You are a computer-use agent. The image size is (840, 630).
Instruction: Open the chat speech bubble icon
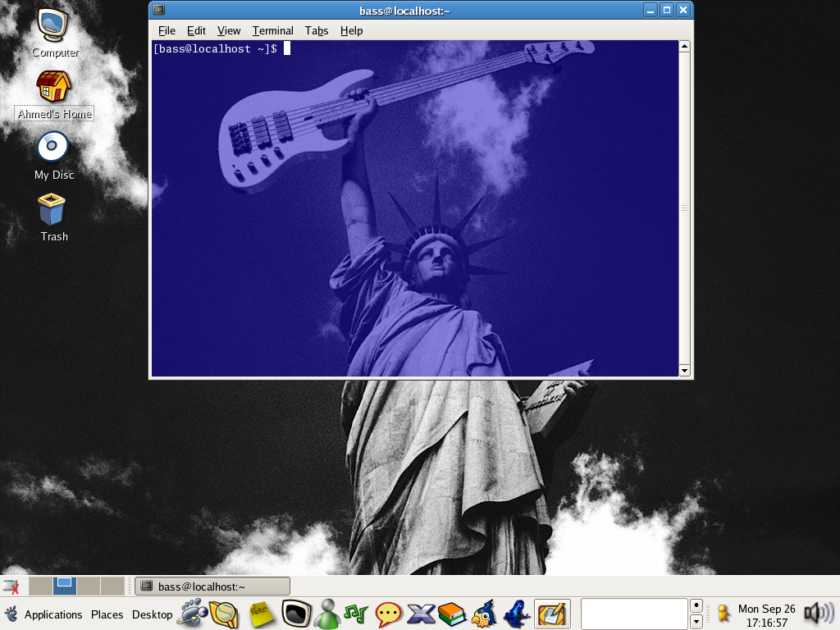pos(388,614)
